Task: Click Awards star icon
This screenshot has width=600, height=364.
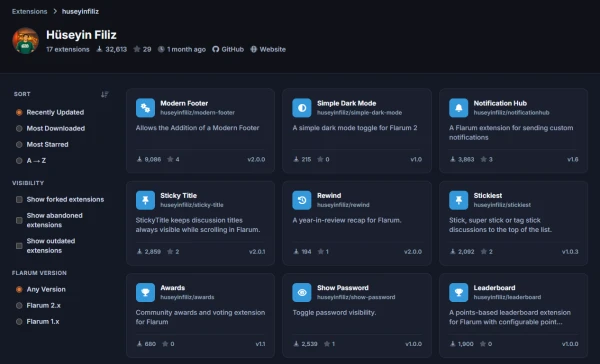Action: coord(165,344)
